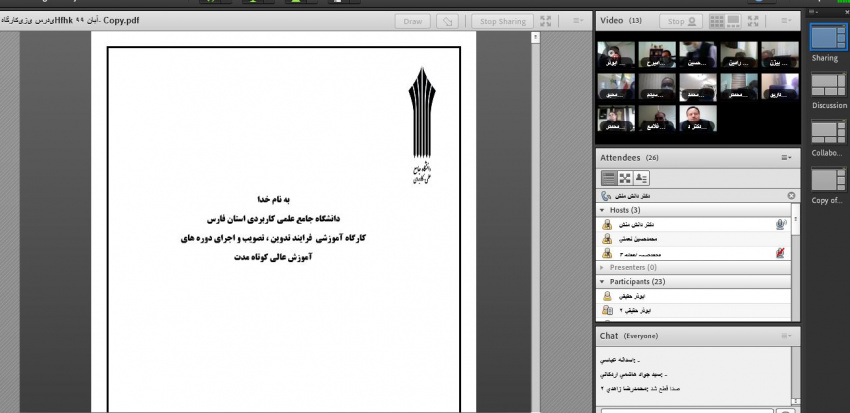Switch Video pod to grid layout
The width and height of the screenshot is (850, 413).
[717, 21]
